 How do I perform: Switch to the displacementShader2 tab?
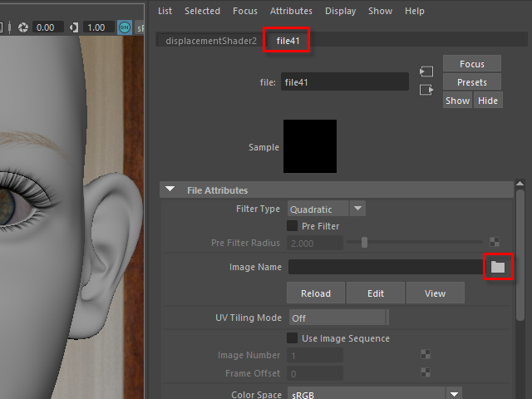tap(211, 41)
